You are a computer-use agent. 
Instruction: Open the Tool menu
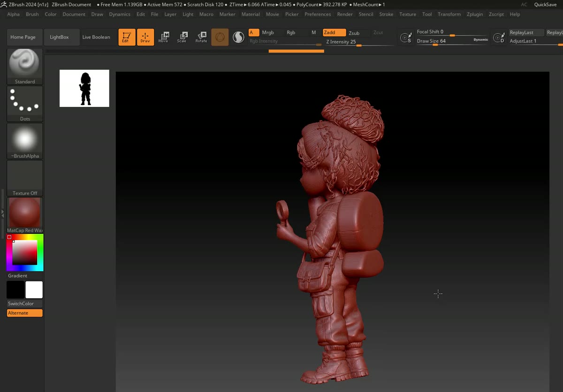click(427, 14)
